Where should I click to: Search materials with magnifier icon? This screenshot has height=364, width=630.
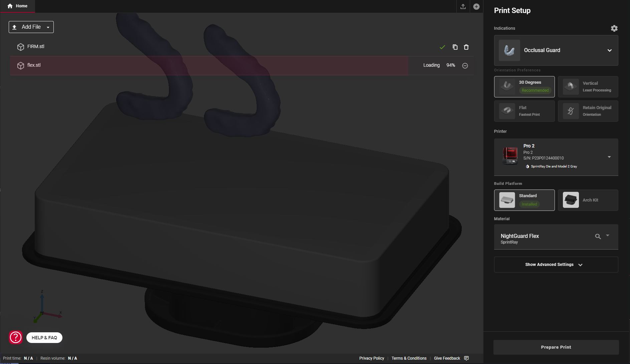(x=598, y=237)
